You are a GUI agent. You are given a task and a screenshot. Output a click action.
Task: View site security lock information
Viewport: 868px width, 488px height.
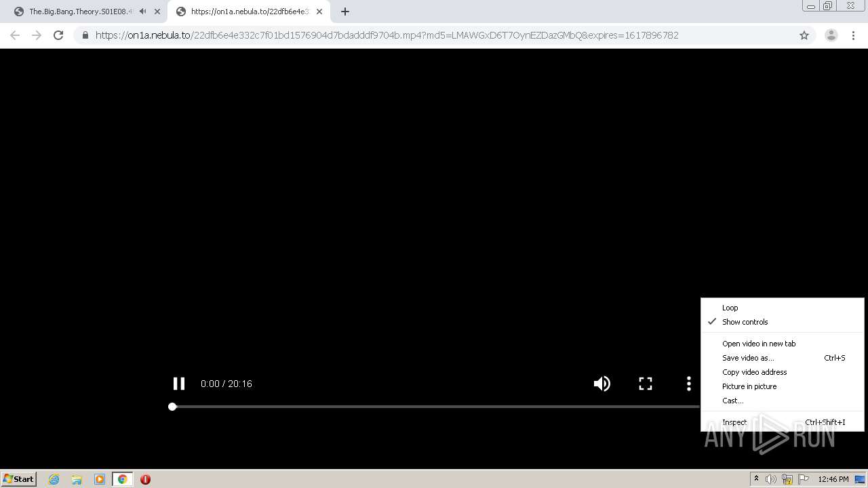coord(85,35)
